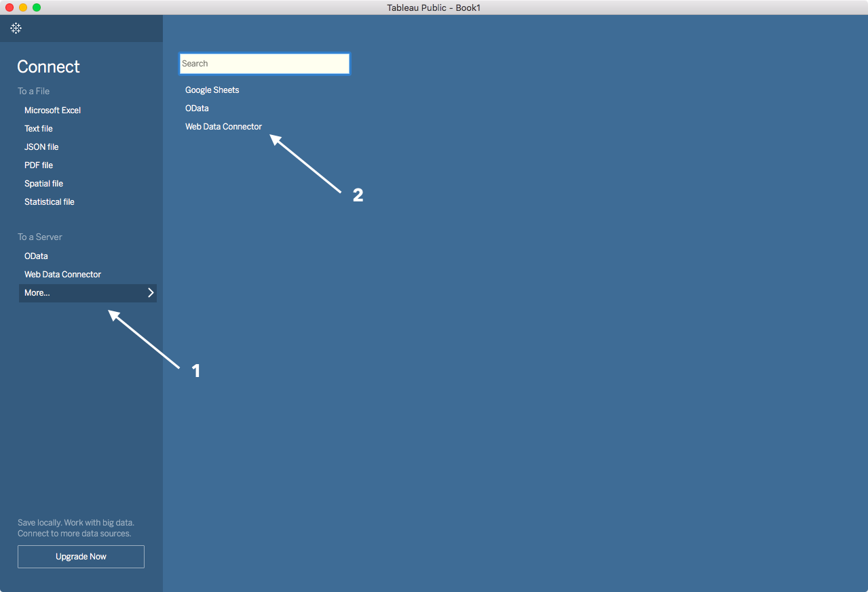Choose JSON file data source
The image size is (868, 592).
[x=41, y=146]
